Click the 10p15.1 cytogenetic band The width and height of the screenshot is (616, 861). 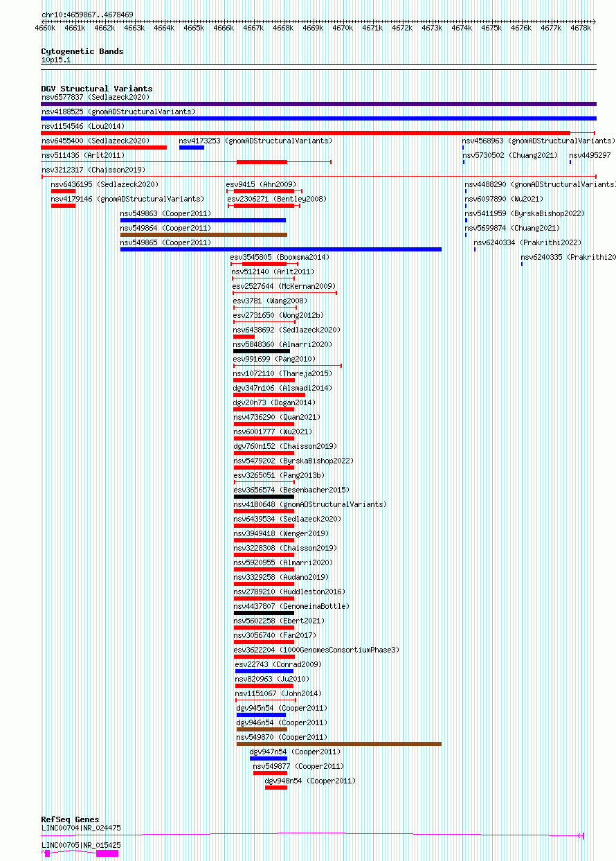pyautogui.click(x=56, y=60)
